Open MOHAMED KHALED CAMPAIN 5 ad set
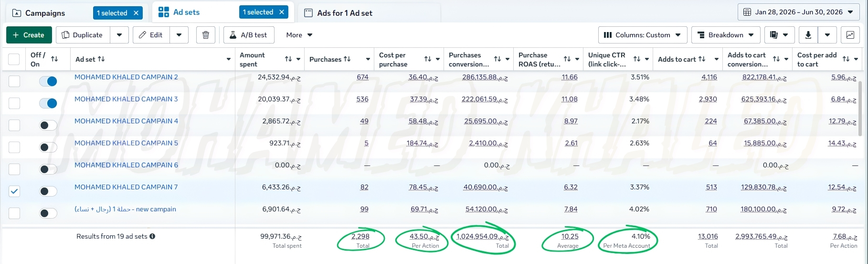 click(x=126, y=143)
